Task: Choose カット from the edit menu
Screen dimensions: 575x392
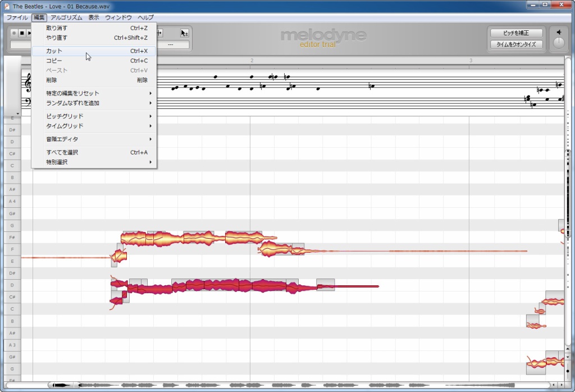Action: coord(94,51)
